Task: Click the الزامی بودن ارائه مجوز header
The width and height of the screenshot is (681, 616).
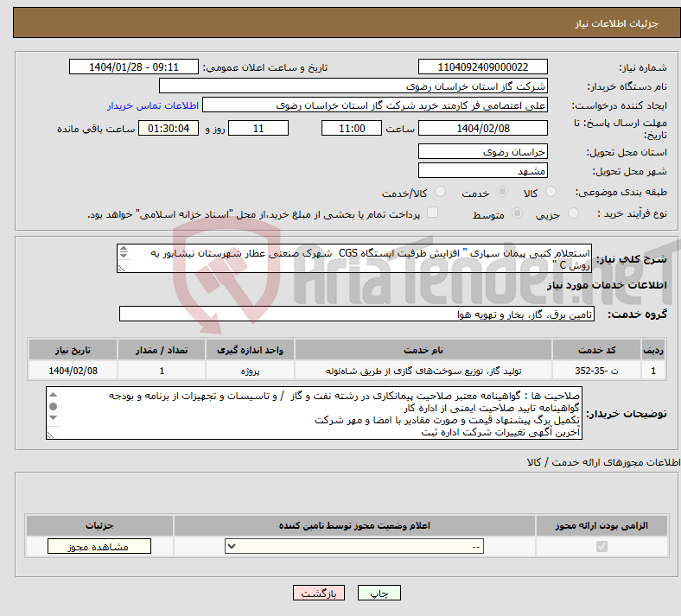Action: [601, 525]
